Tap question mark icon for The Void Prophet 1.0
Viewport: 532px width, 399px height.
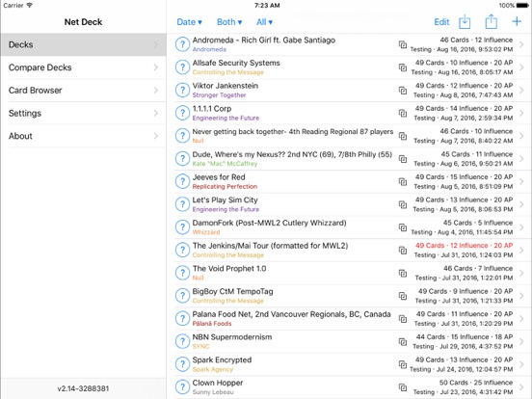[182, 273]
